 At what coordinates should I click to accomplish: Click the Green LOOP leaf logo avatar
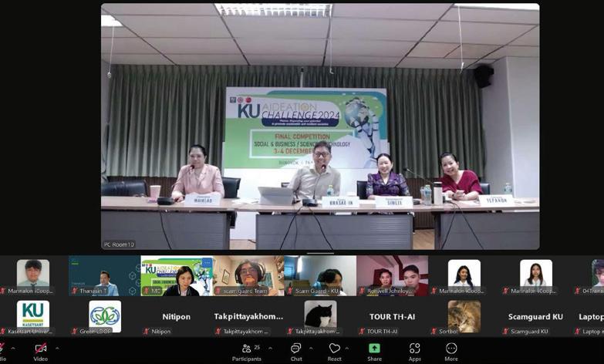pos(105,316)
